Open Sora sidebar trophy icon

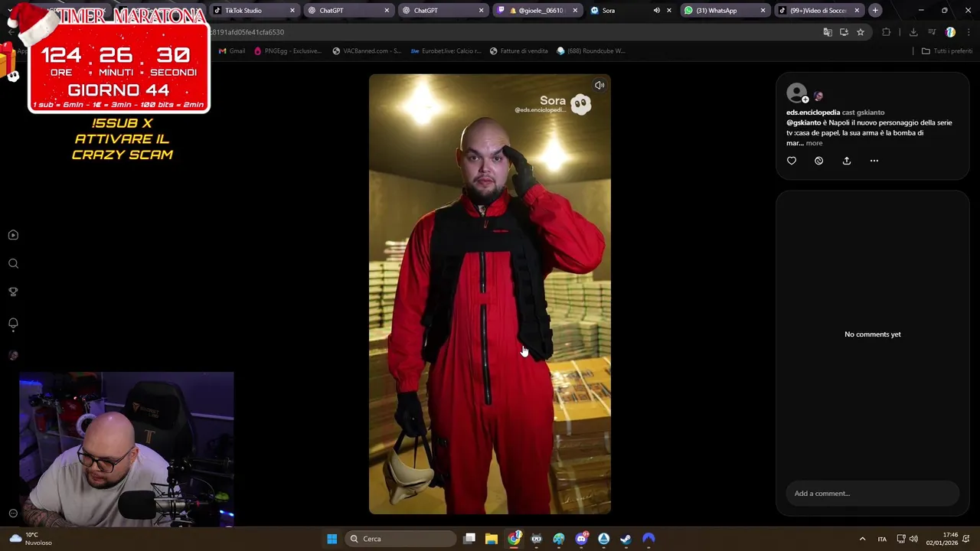click(13, 292)
